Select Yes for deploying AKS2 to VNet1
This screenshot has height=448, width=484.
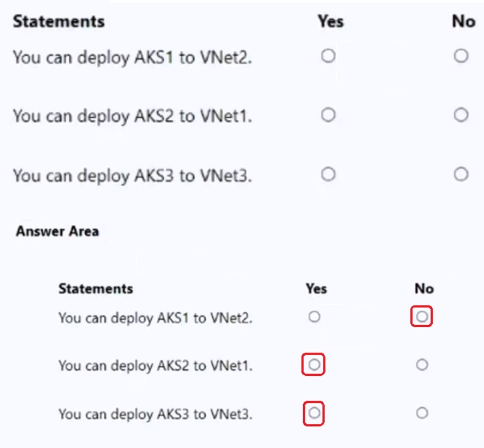328,115
